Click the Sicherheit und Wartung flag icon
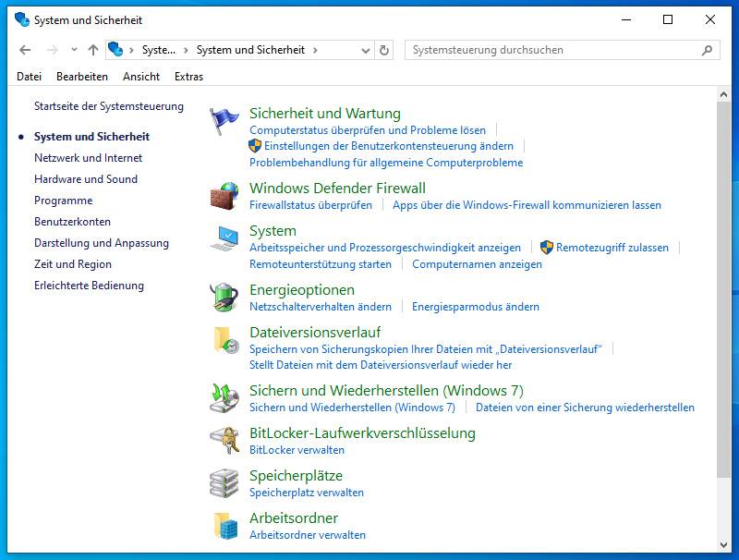Screen dimensions: 739x560 pos(224,121)
